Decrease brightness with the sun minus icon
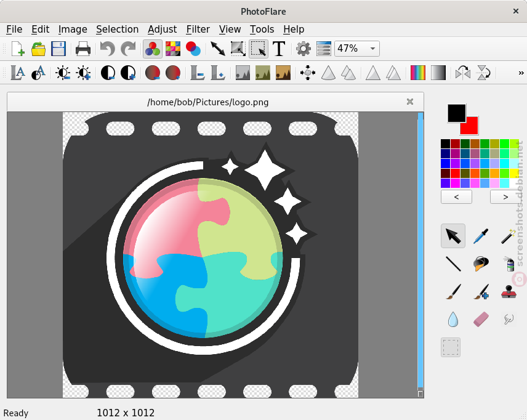Screen dimensions: 527x420 point(63,73)
